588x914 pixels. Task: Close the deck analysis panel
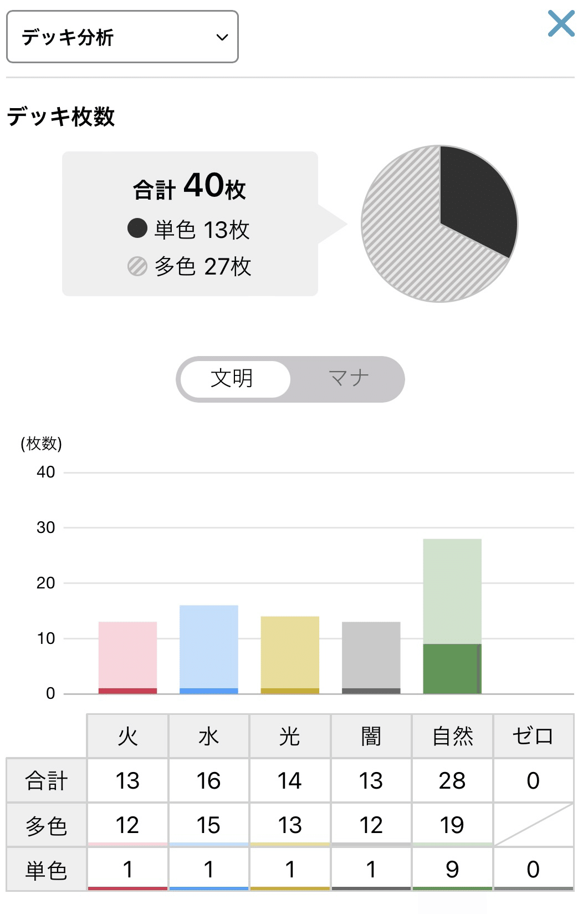click(x=561, y=24)
